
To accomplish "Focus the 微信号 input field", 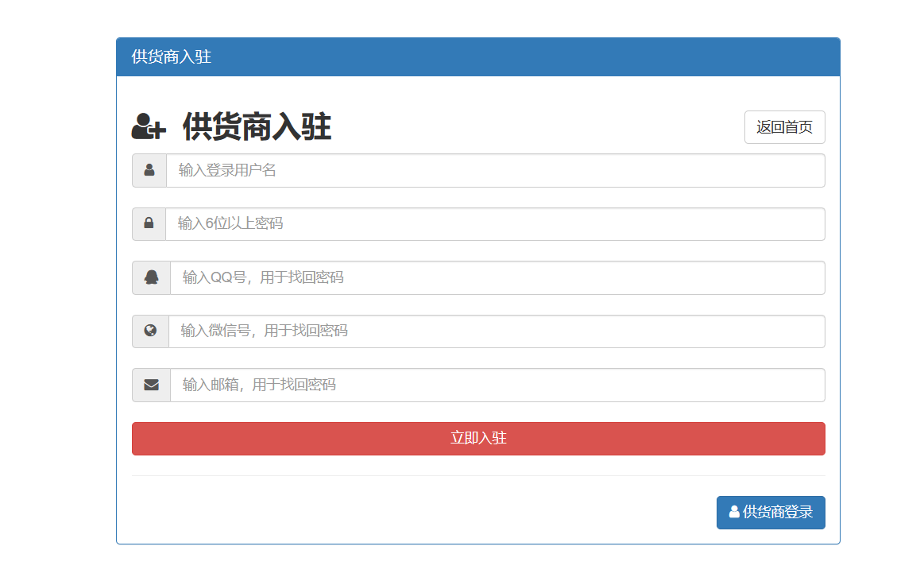I will (x=497, y=331).
